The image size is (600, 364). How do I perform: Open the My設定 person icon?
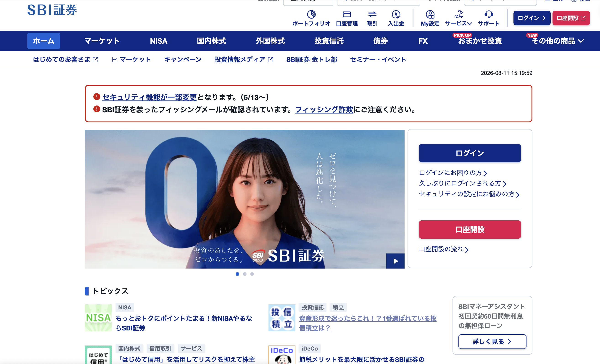430,15
